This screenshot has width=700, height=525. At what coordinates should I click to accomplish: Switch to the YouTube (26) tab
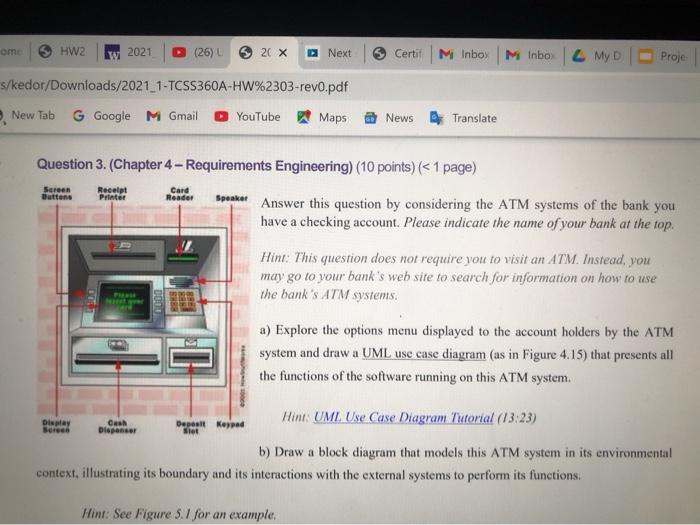tap(198, 52)
